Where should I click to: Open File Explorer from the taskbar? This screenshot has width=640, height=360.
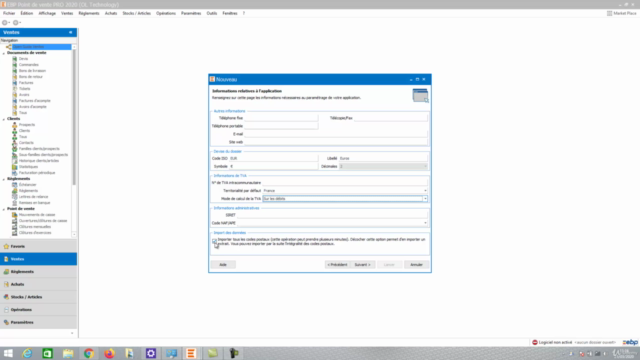click(68, 353)
